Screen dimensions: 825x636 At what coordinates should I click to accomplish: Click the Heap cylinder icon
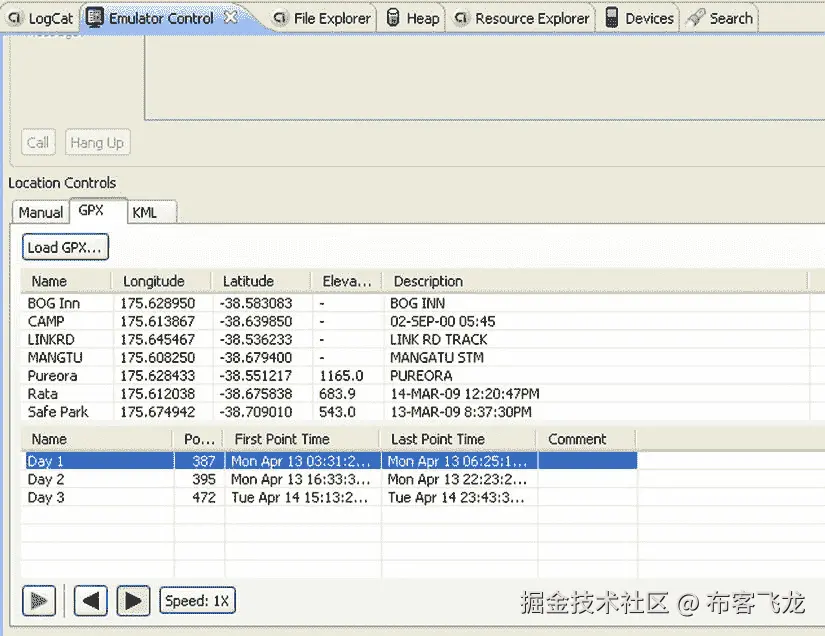(x=393, y=18)
